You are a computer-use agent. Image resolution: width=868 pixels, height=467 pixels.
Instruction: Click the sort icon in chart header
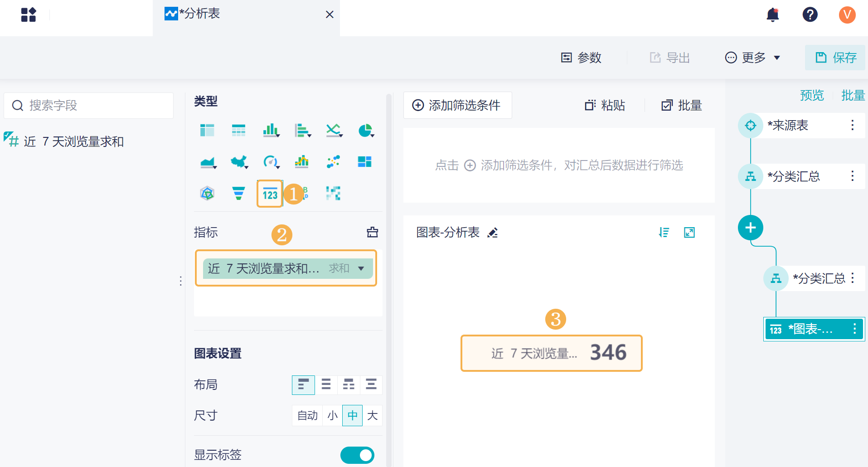(664, 233)
